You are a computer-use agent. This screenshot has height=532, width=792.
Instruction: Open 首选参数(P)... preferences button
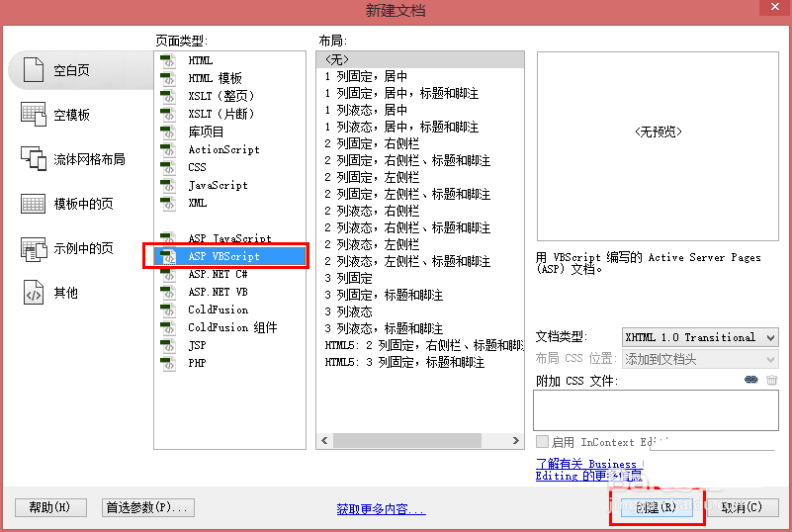click(148, 507)
